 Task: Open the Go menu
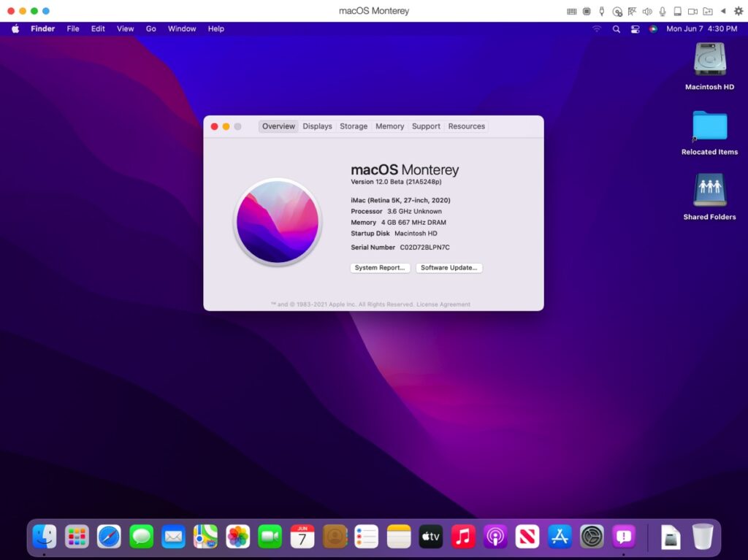click(x=150, y=28)
